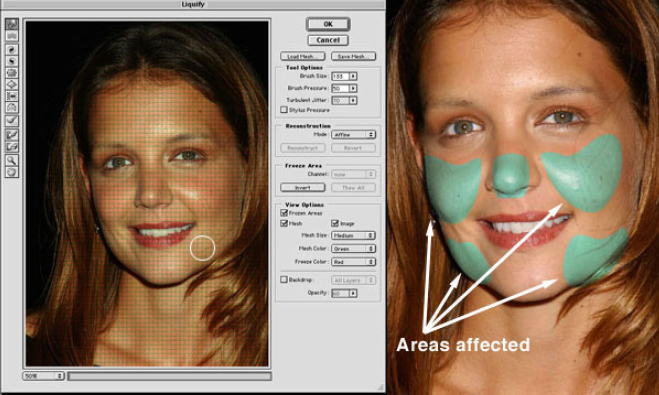
Task: Enable the Stylus Pressure checkbox
Action: click(x=284, y=110)
